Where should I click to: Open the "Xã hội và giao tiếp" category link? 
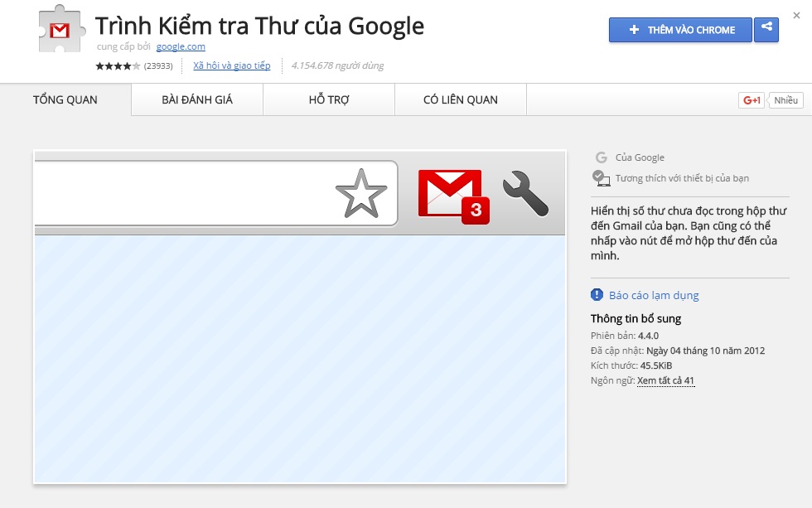pyautogui.click(x=231, y=65)
